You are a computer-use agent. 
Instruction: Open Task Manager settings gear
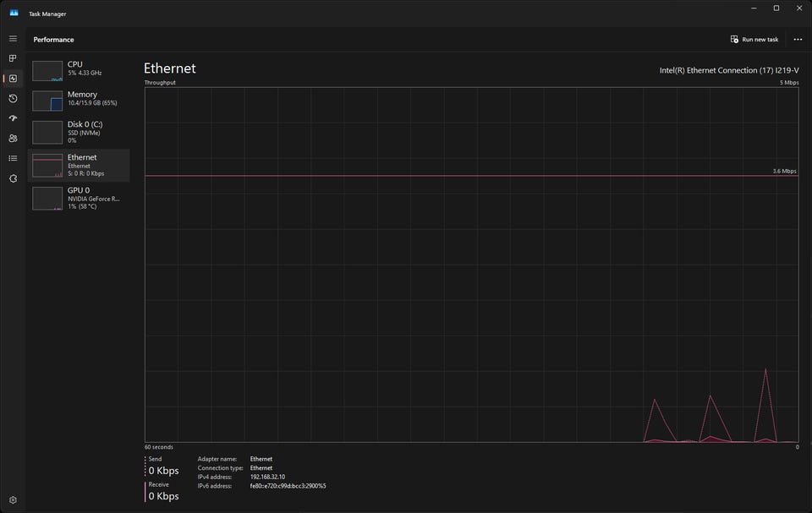click(x=13, y=500)
